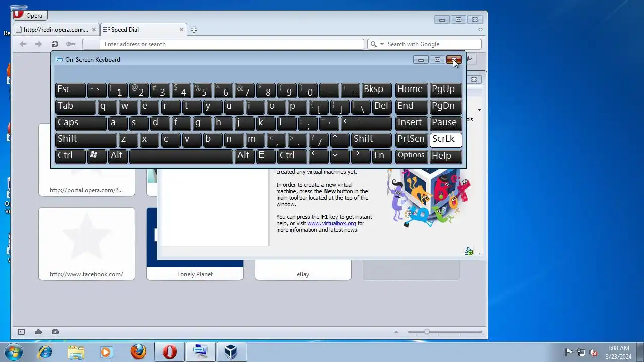
Task: Toggle the ScrLk key
Action: pos(446,139)
